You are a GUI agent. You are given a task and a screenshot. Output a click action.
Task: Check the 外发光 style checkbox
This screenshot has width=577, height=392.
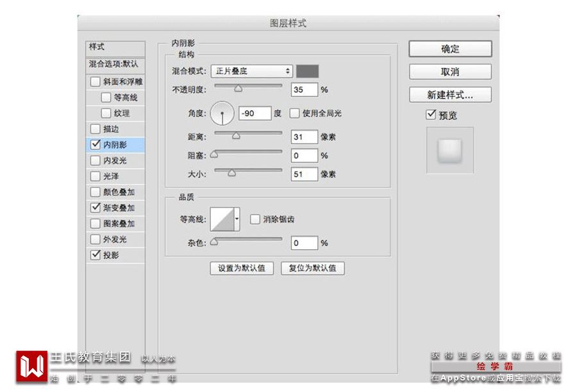(x=95, y=239)
